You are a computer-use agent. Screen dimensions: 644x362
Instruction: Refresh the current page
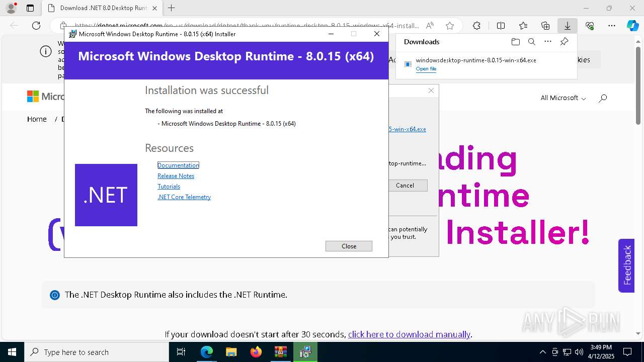click(x=36, y=26)
